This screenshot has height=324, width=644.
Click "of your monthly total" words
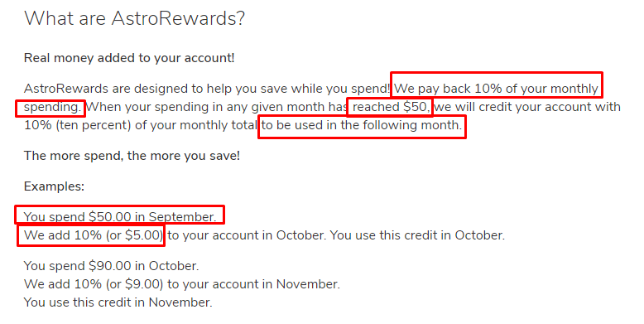(x=195, y=125)
